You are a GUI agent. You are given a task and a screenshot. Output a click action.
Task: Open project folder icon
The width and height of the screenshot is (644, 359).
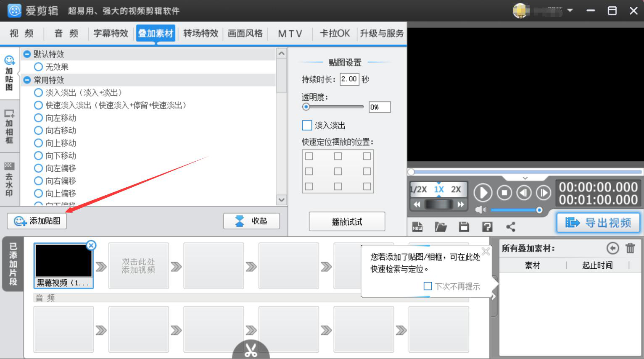(441, 227)
